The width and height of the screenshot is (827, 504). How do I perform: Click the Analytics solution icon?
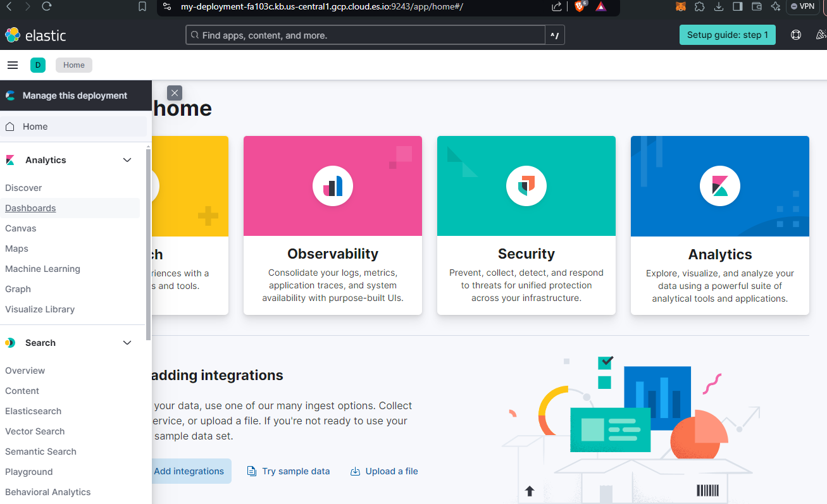pyautogui.click(x=719, y=186)
